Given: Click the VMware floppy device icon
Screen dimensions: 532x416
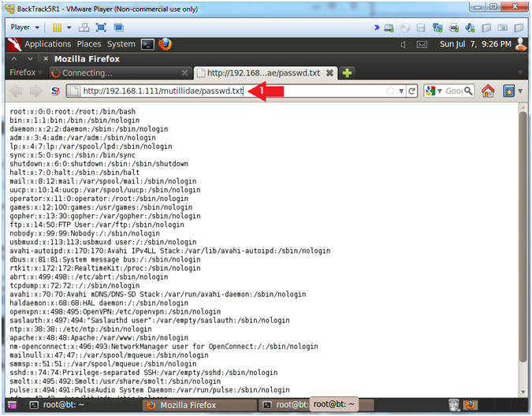Looking at the screenshot, I should [421, 28].
